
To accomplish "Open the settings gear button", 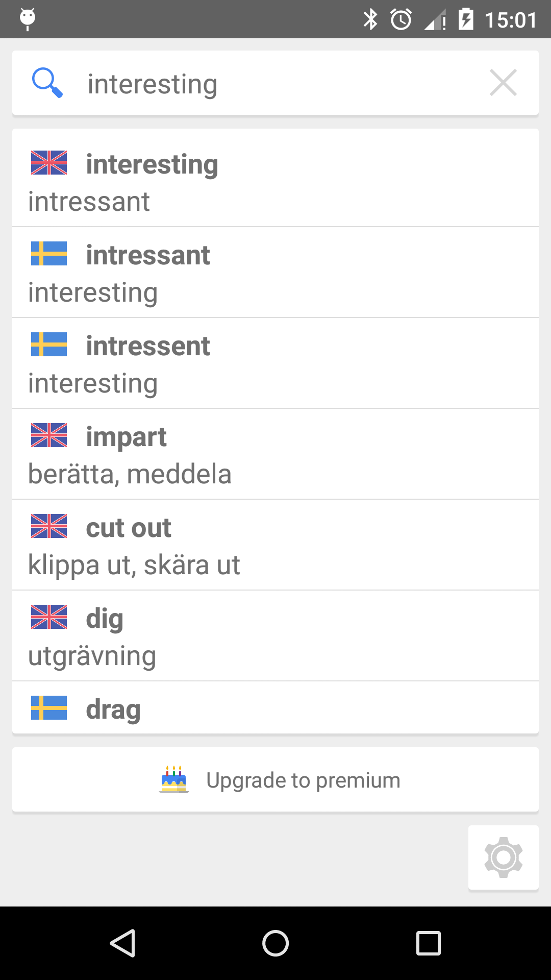I will (x=503, y=857).
